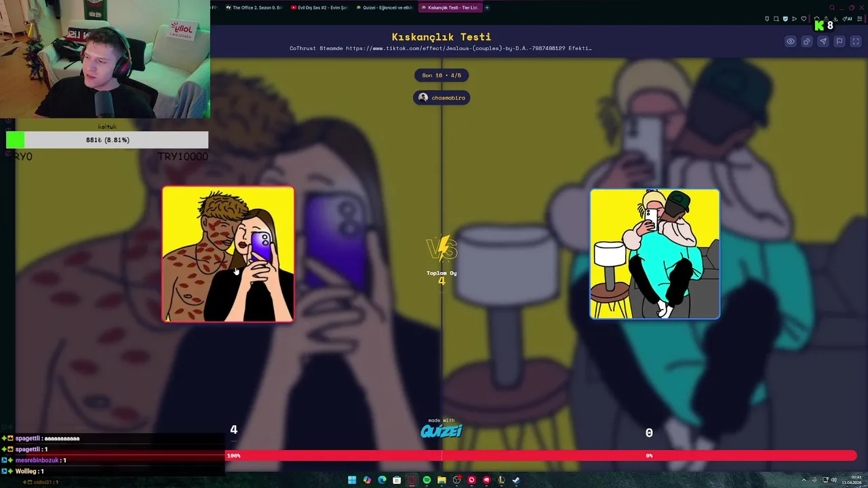
Task: Open File Explorer from the taskbar
Action: point(441,480)
